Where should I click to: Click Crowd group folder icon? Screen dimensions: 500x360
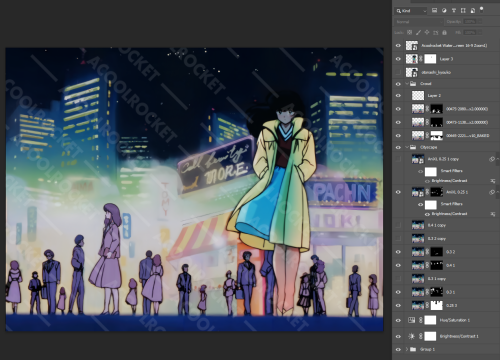(413, 84)
